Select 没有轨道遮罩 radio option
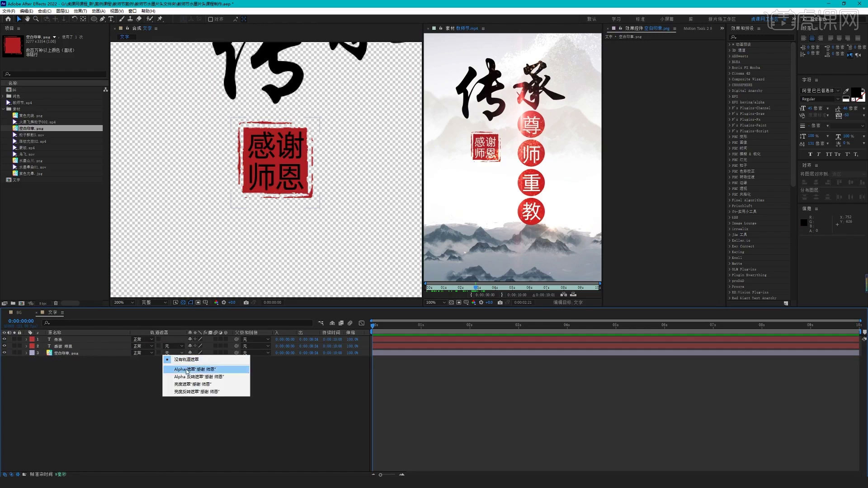The width and height of the screenshot is (868, 488). click(206, 360)
